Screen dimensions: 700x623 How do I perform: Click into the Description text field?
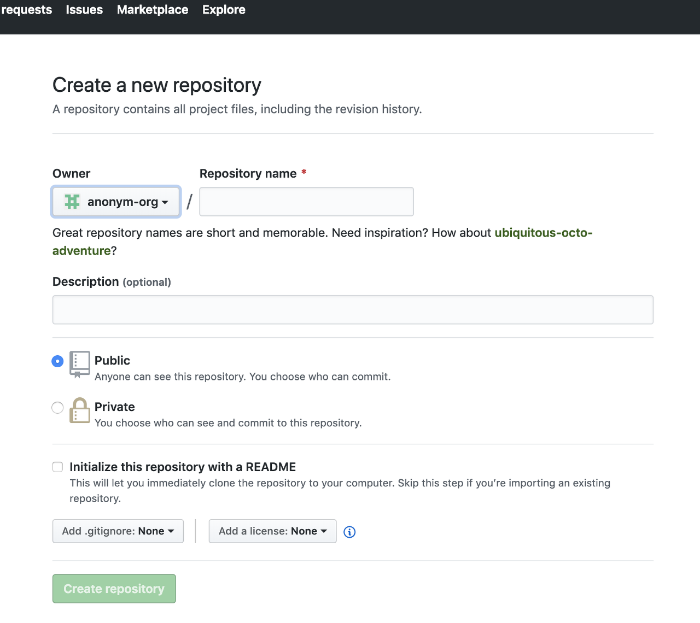(352, 310)
